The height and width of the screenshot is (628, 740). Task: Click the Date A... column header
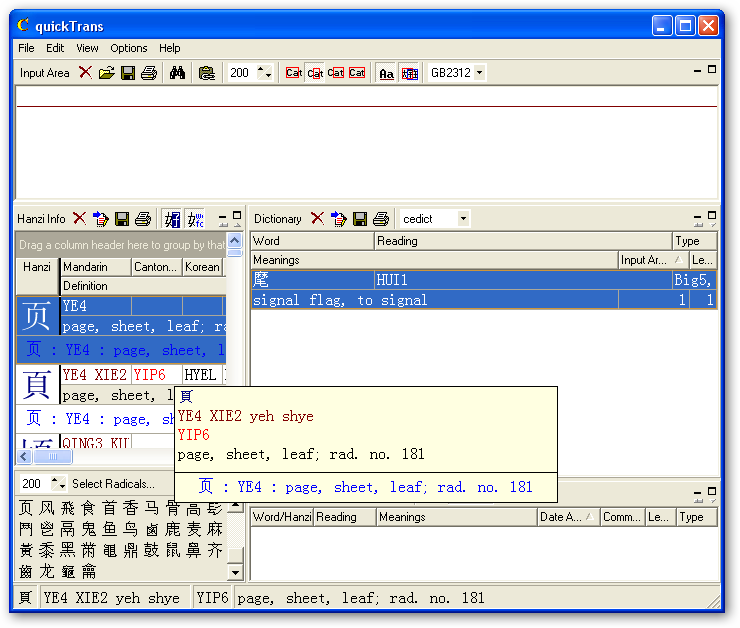pyautogui.click(x=568, y=517)
